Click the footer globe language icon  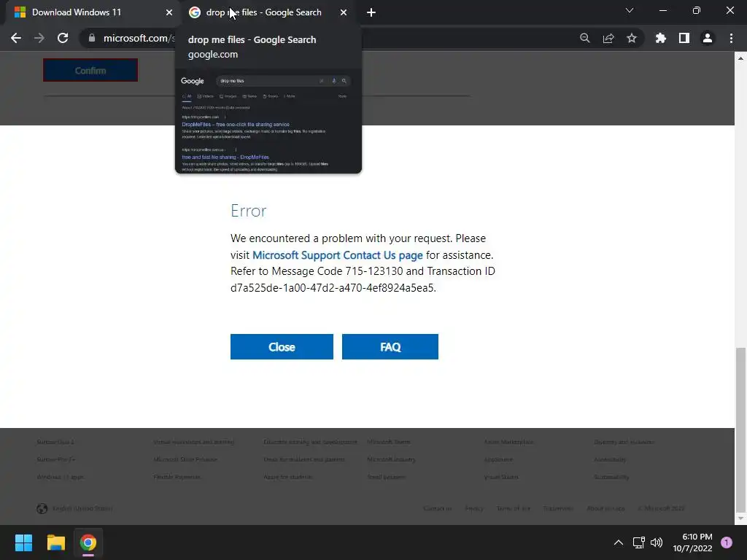click(x=42, y=508)
